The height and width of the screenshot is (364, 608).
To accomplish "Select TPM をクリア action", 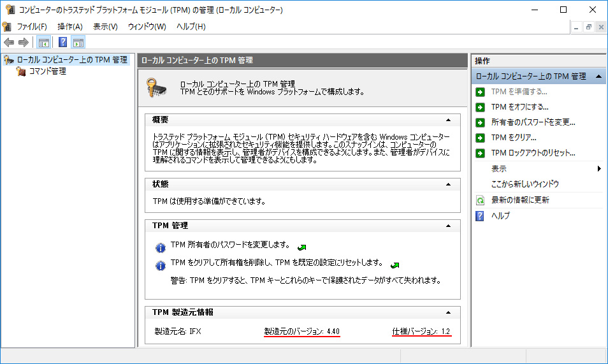I will 514,138.
